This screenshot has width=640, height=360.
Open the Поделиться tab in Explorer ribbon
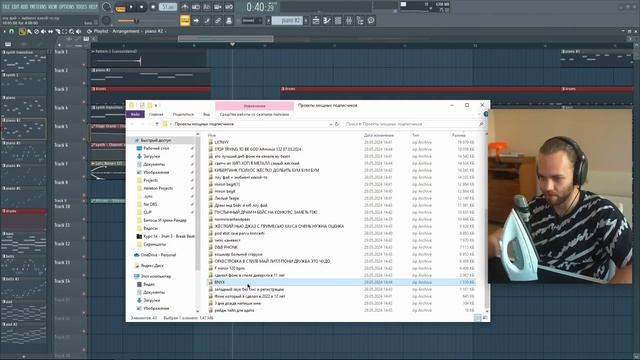point(183,114)
